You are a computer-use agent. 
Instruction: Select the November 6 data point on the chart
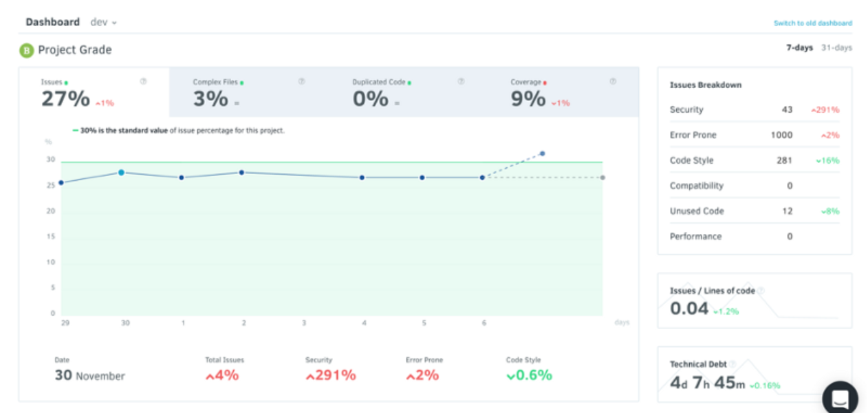pyautogui.click(x=484, y=177)
